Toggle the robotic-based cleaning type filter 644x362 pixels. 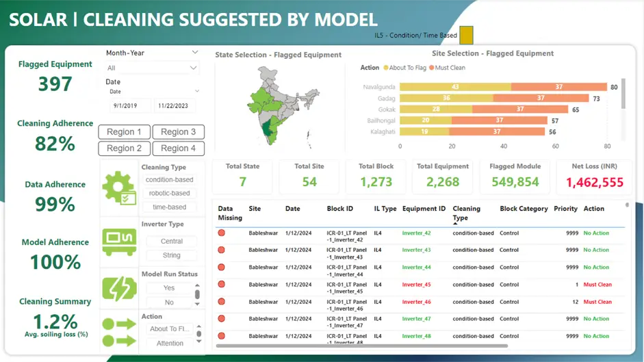(x=169, y=194)
